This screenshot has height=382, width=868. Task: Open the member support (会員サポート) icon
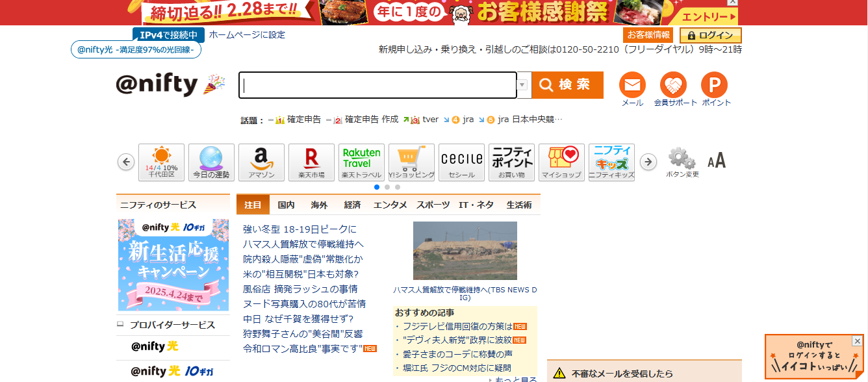673,86
